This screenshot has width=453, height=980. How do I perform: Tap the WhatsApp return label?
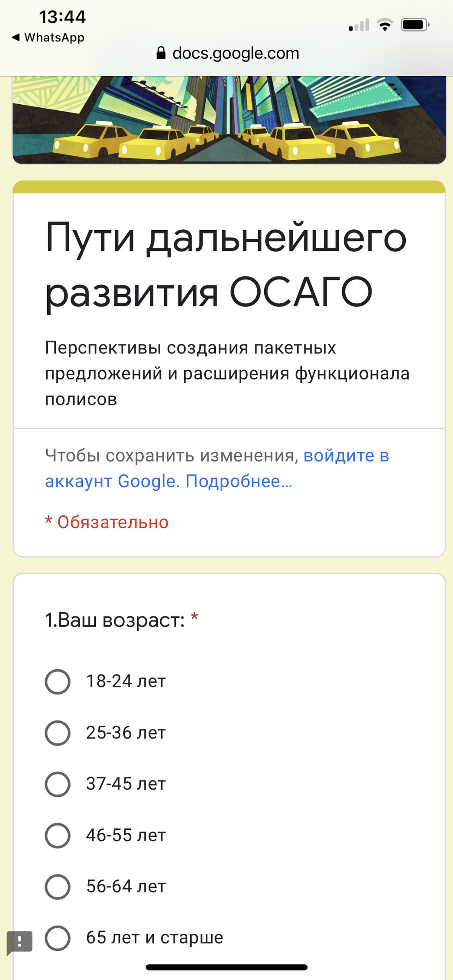coord(54,38)
